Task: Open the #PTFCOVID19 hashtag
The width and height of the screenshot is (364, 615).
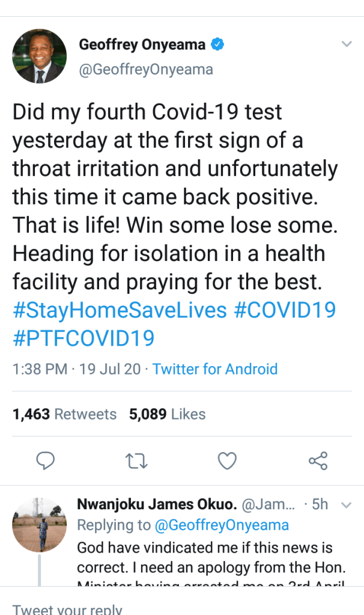Action: coord(83,338)
